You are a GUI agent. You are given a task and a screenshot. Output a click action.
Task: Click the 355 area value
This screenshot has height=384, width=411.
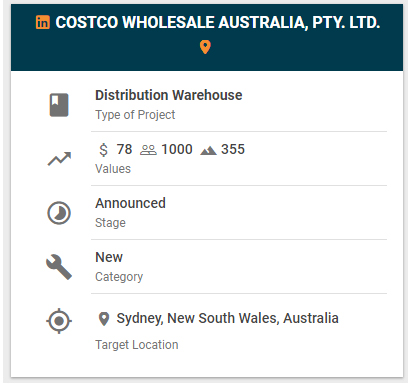pyautogui.click(x=233, y=149)
